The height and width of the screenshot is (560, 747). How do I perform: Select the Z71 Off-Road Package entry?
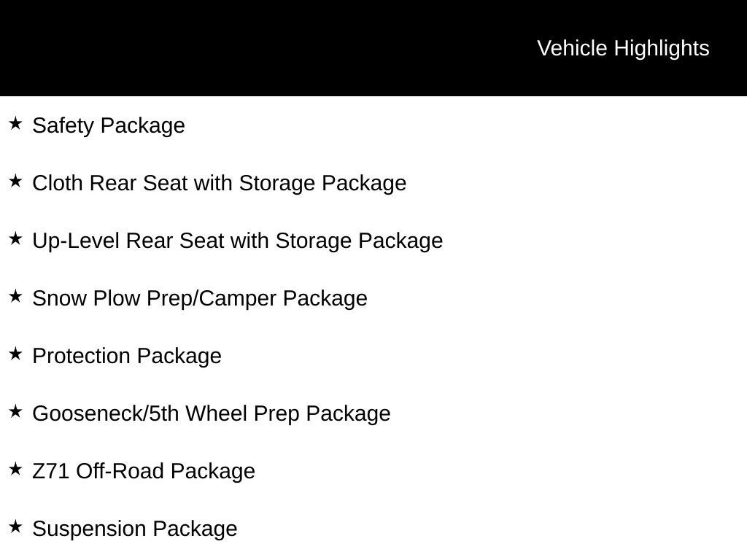(144, 472)
